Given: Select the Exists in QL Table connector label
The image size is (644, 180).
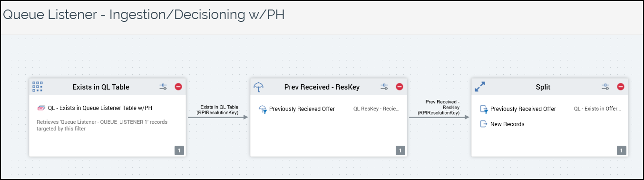Looking at the screenshot, I should point(219,110).
